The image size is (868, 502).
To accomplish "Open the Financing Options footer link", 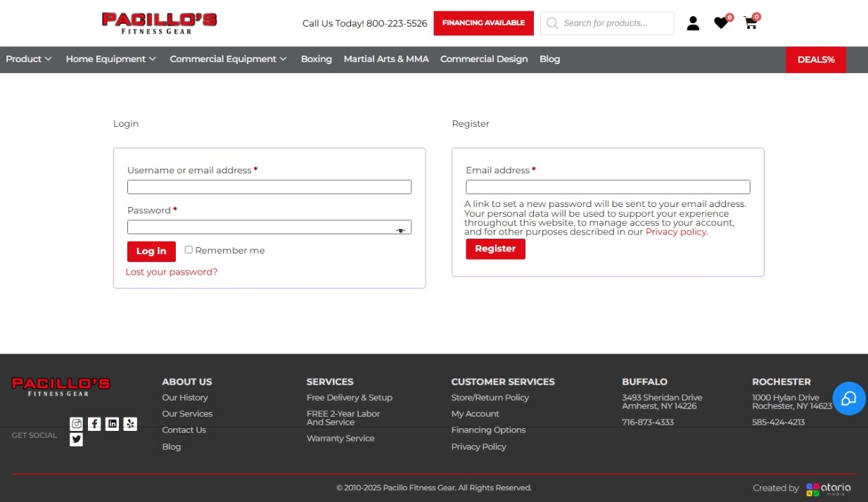I will (x=489, y=430).
